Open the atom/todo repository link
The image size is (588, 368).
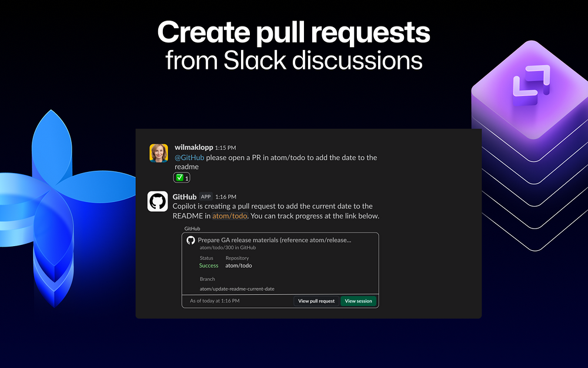(229, 216)
